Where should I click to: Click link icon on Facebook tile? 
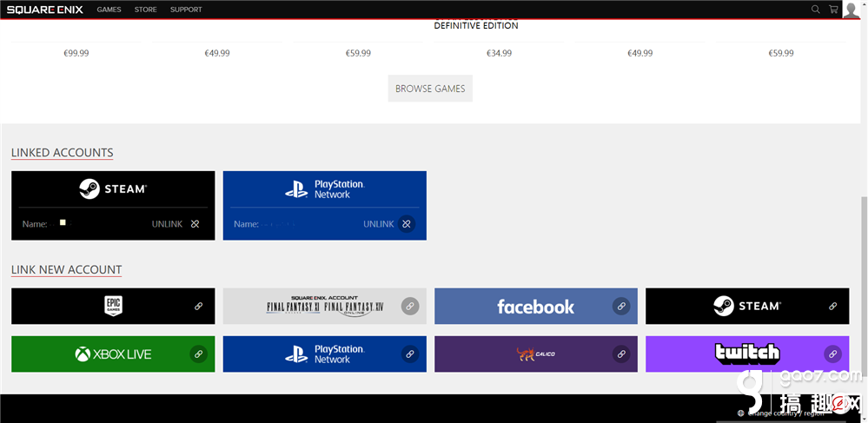[621, 306]
